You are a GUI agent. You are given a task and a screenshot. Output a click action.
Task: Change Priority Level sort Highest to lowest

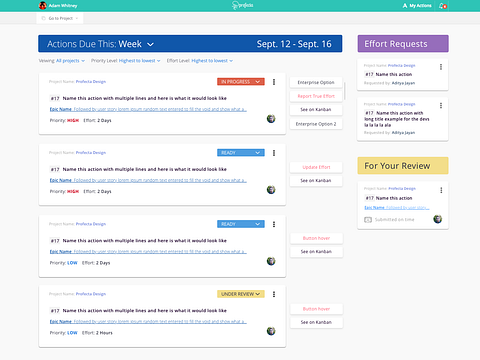(x=140, y=61)
